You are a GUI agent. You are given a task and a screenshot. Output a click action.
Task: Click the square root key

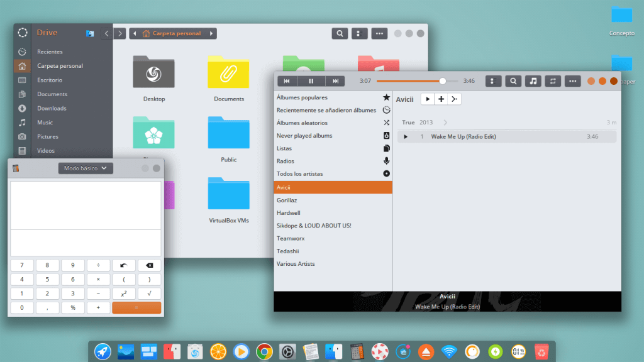pos(149,293)
